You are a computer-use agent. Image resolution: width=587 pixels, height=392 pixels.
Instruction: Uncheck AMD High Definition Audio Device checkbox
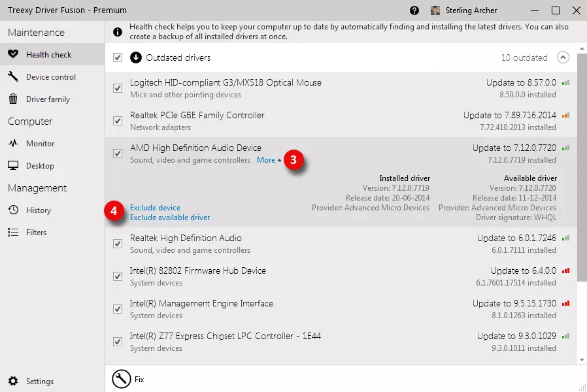118,154
